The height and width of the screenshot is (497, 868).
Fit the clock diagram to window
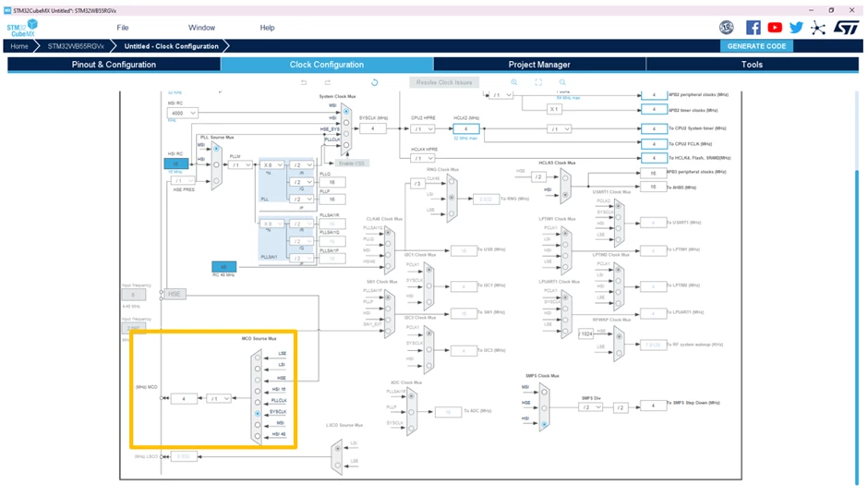point(538,82)
